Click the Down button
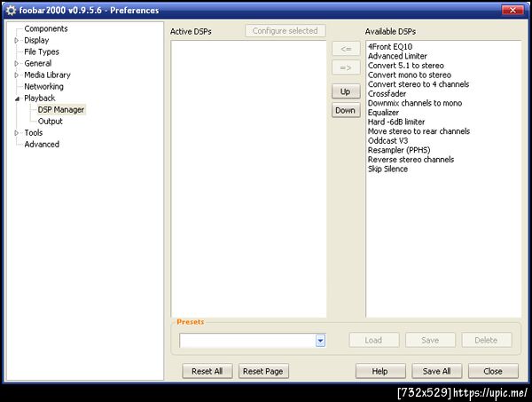The image size is (532, 402). pyautogui.click(x=346, y=110)
